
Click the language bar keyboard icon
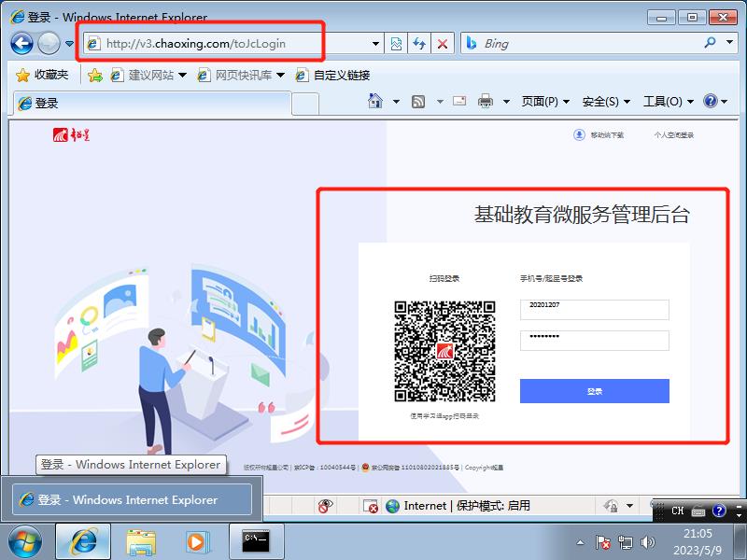pos(698,511)
